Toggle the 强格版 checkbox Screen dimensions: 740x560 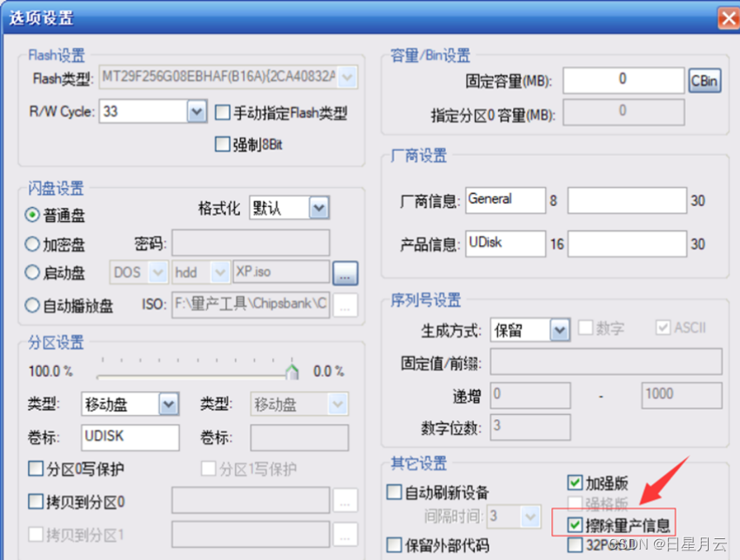tap(575, 503)
